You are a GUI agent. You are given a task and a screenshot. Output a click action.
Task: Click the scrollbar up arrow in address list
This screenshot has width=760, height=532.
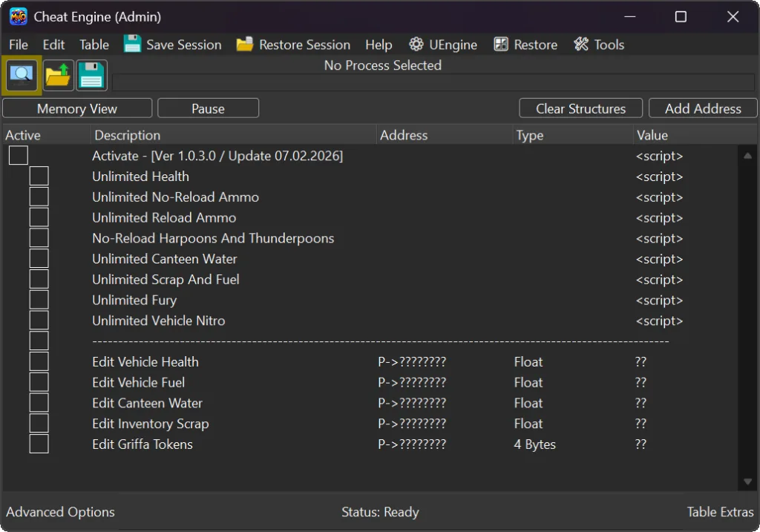click(747, 156)
